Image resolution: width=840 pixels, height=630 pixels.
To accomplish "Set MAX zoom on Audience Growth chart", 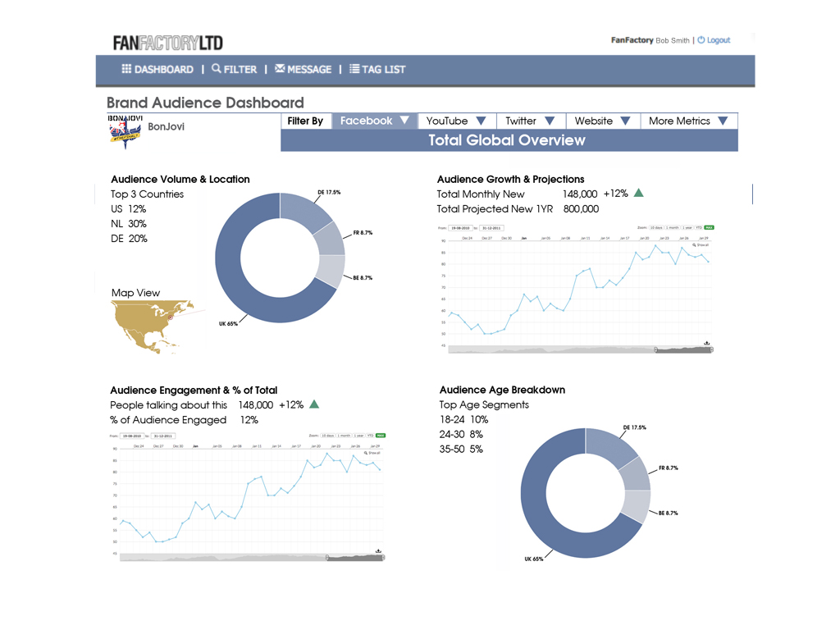I will coord(710,228).
